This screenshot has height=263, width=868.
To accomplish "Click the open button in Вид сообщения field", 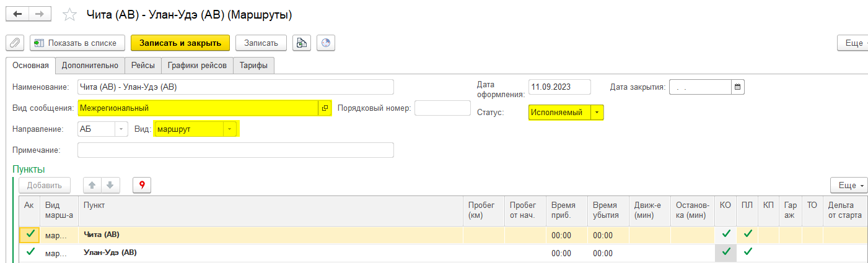I will coord(325,108).
